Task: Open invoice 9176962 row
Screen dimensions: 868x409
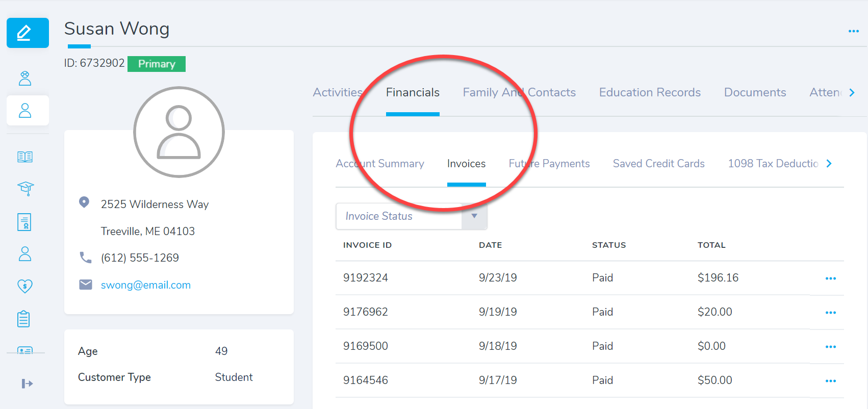Action: [x=365, y=312]
